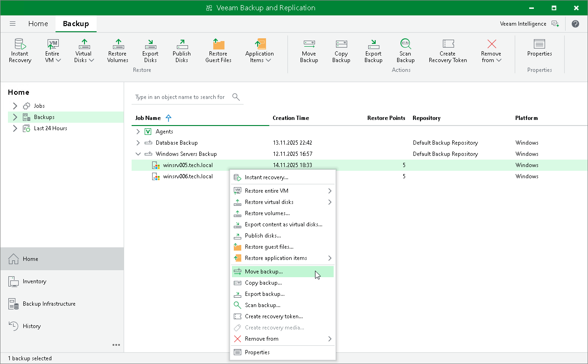Choose Move backup... from context menu
The image size is (588, 364).
pyautogui.click(x=283, y=272)
